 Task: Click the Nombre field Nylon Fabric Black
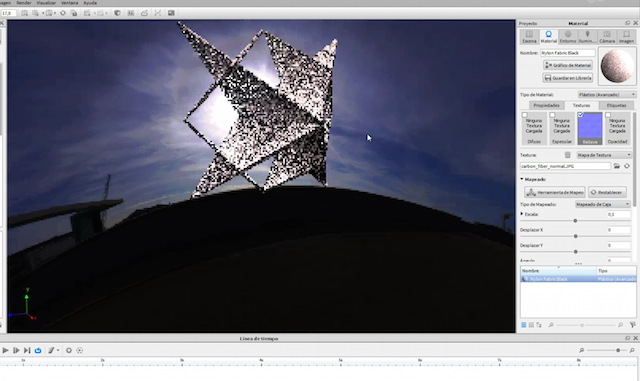[x=568, y=53]
